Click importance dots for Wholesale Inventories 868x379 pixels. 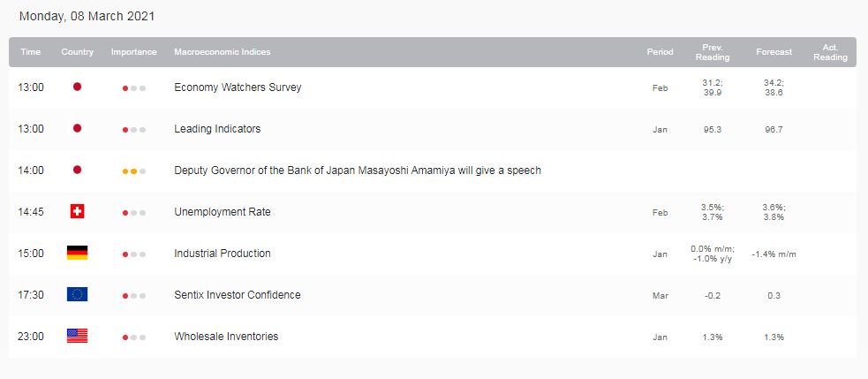134,337
